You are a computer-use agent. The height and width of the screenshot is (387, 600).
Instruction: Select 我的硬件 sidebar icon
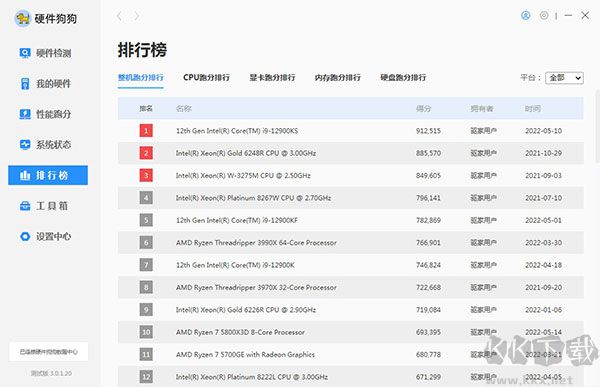(x=25, y=83)
